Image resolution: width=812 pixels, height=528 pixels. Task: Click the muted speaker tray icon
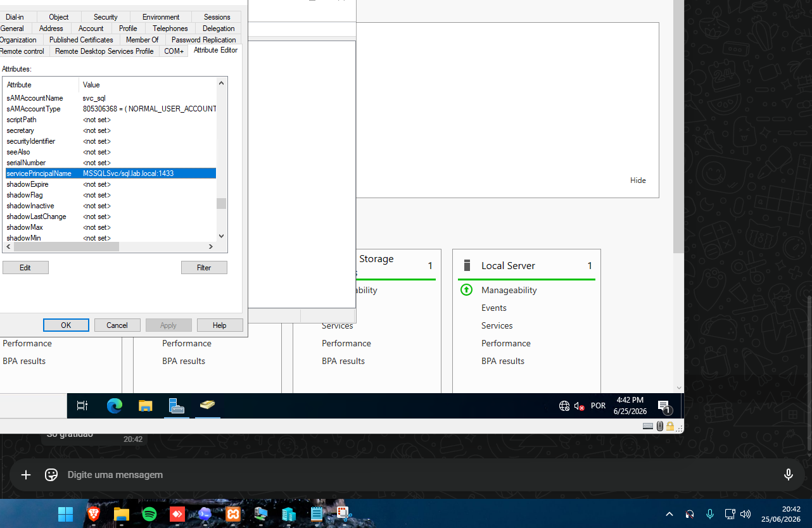click(x=580, y=406)
